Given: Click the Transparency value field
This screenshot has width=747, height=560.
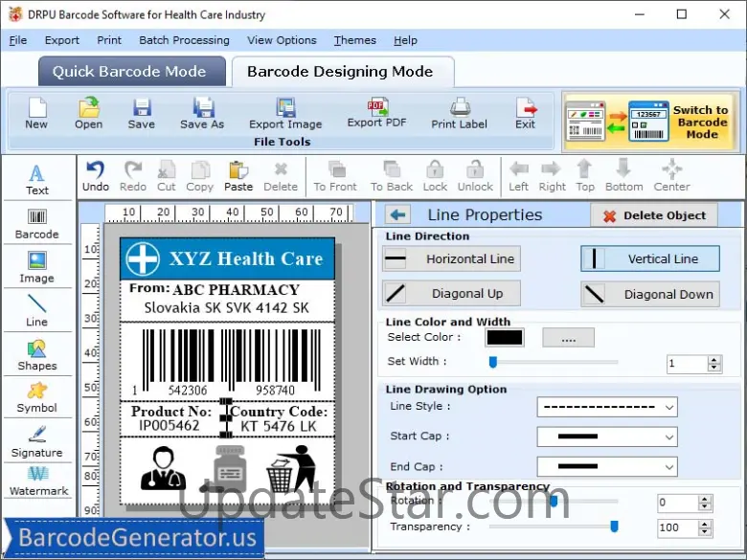Looking at the screenshot, I should pos(678,527).
